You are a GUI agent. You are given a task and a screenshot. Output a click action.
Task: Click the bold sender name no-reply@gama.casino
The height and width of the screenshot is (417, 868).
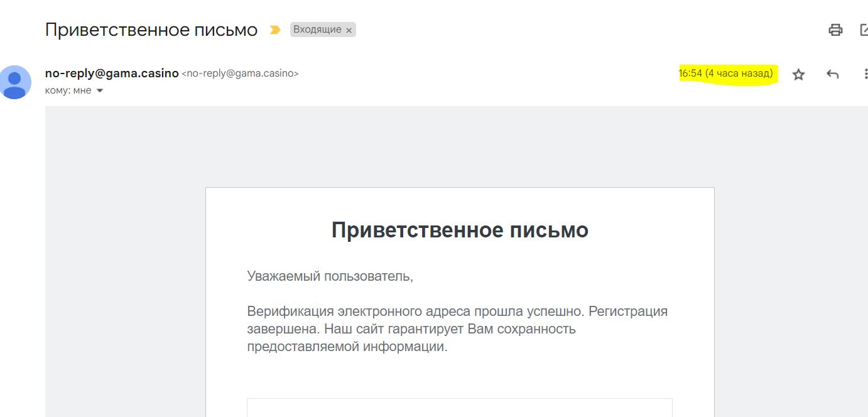[112, 73]
